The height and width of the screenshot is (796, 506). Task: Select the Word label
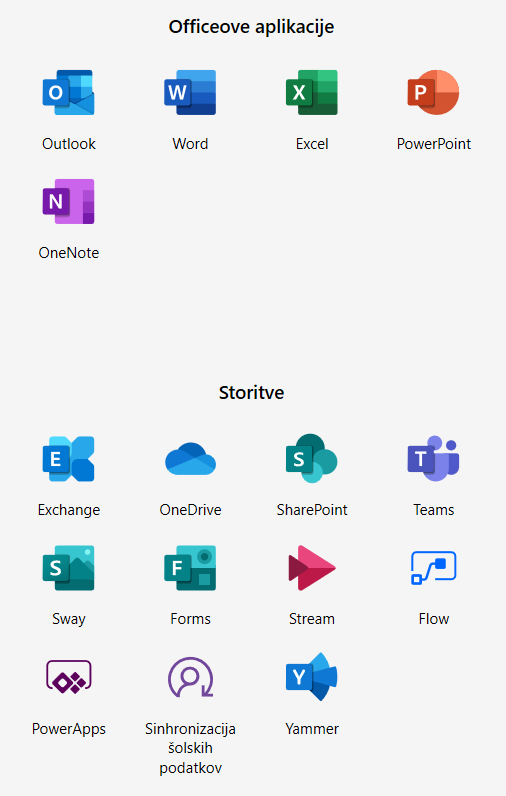[190, 144]
